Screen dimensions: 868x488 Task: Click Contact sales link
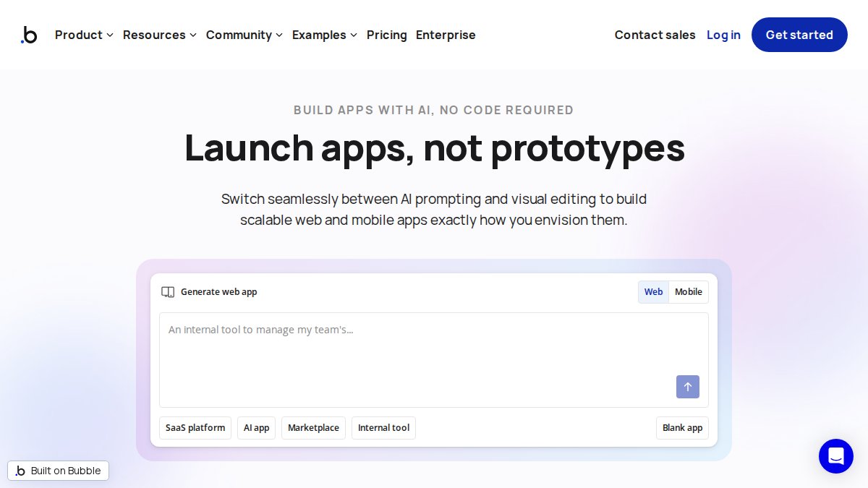tap(655, 35)
